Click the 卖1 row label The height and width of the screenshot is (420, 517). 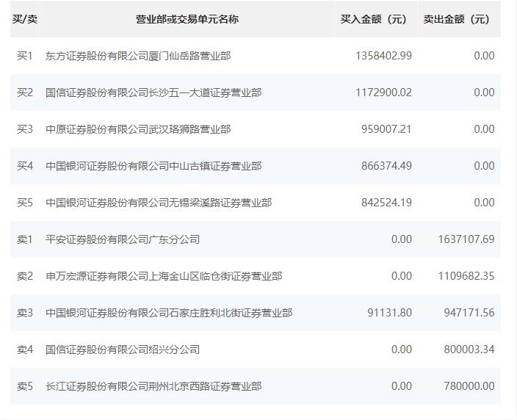(x=25, y=239)
